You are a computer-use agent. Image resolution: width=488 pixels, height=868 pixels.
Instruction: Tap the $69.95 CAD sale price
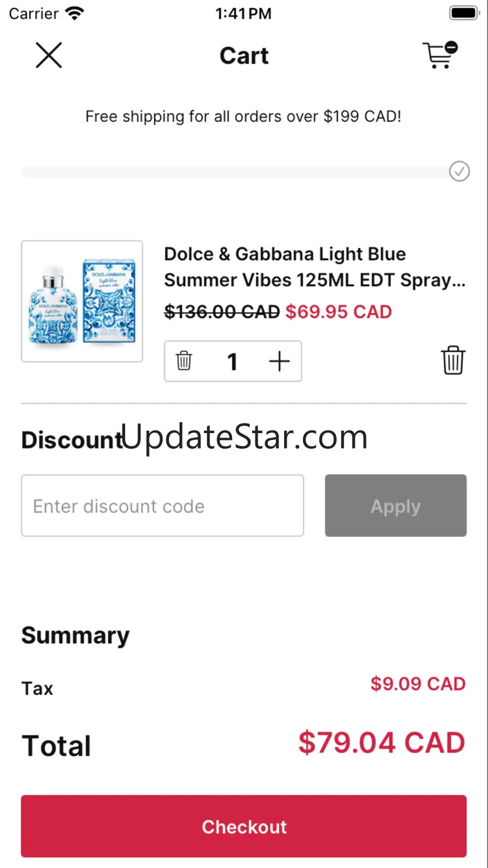click(338, 312)
